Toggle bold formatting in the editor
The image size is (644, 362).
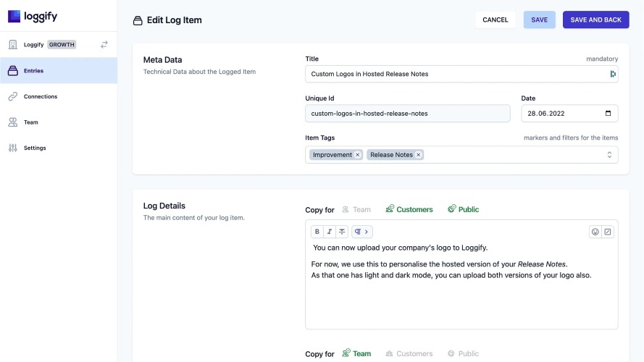[x=317, y=232]
